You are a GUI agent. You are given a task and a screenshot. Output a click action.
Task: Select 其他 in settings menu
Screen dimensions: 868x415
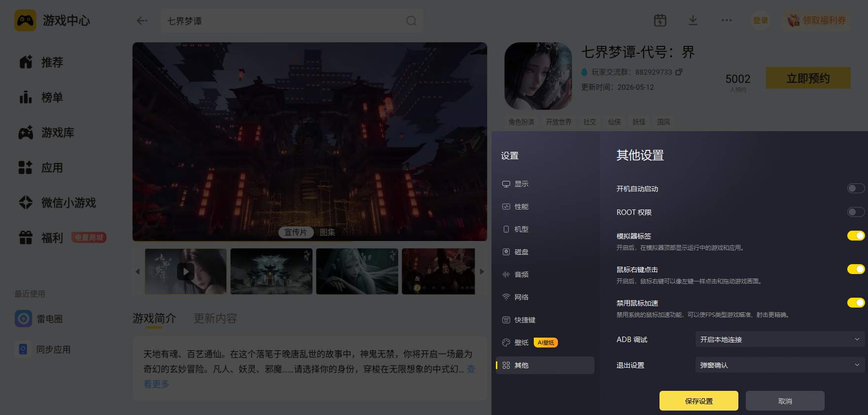click(x=545, y=365)
